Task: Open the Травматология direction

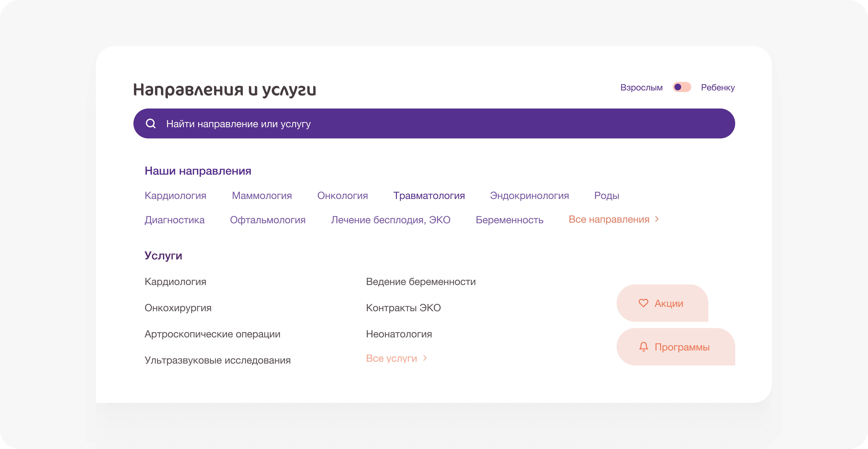Action: 429,196
